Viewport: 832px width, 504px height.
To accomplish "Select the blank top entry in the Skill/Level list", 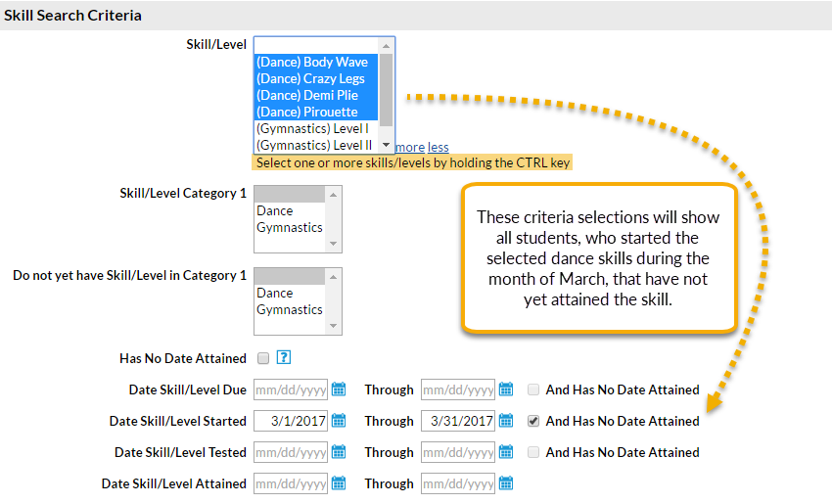I will click(316, 46).
